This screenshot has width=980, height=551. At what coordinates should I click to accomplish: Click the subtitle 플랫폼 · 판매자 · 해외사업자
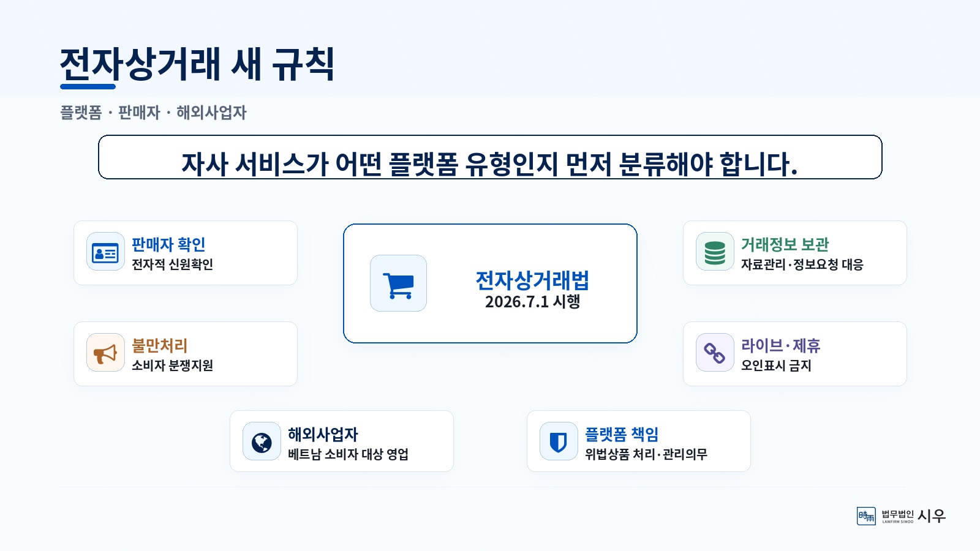(x=153, y=113)
